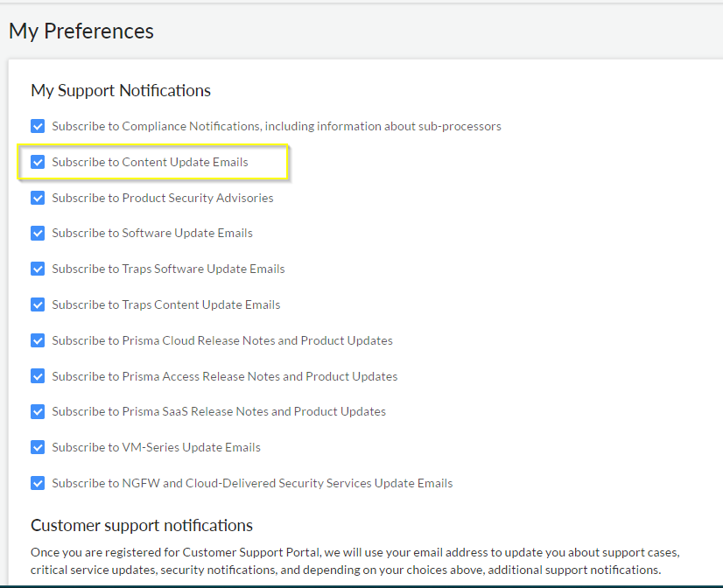This screenshot has width=723, height=588.
Task: Toggle Subscribe to Content Update Emails
Action: point(38,162)
